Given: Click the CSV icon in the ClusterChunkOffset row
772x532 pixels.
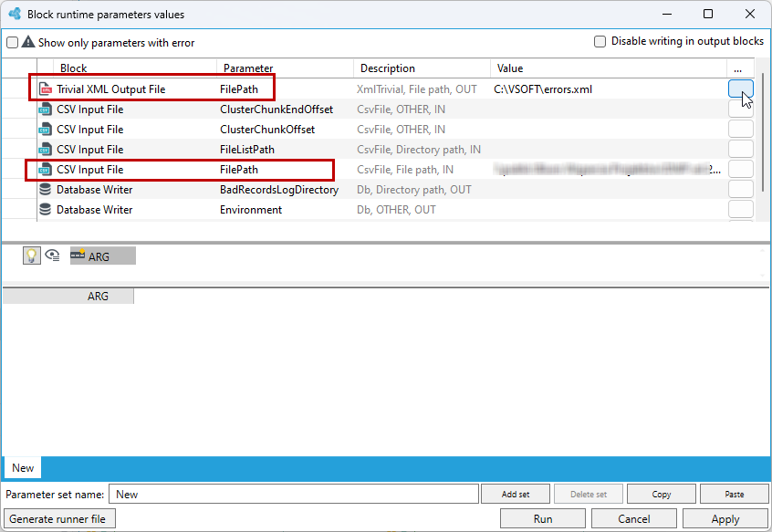Looking at the screenshot, I should point(46,130).
